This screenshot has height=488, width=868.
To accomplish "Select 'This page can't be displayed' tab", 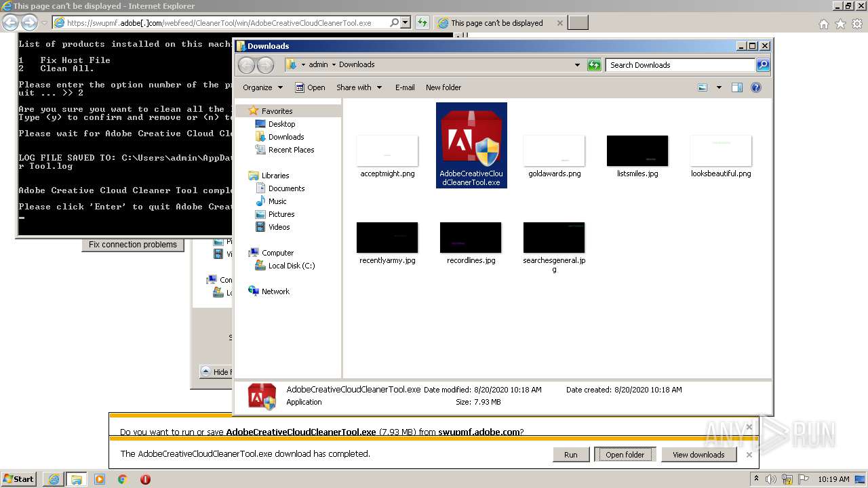I will [497, 22].
